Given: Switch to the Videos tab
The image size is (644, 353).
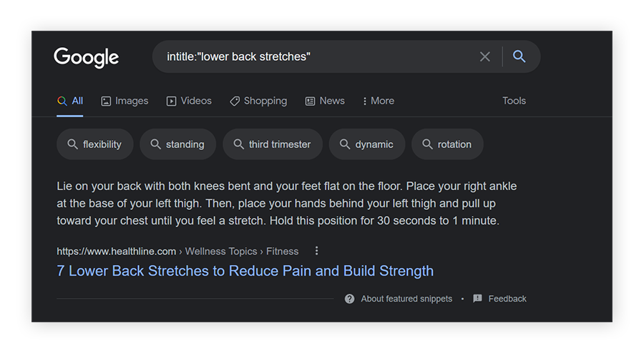Looking at the screenshot, I should tap(189, 101).
